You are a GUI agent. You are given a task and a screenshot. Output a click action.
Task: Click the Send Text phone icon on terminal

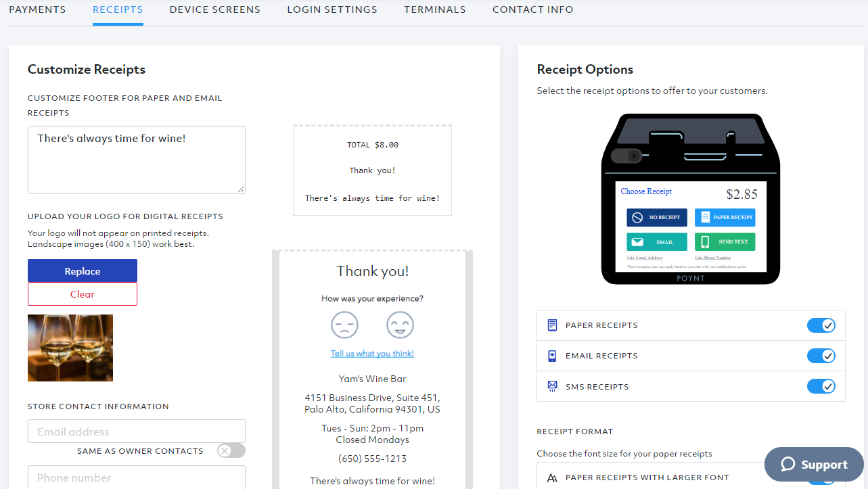(x=705, y=242)
